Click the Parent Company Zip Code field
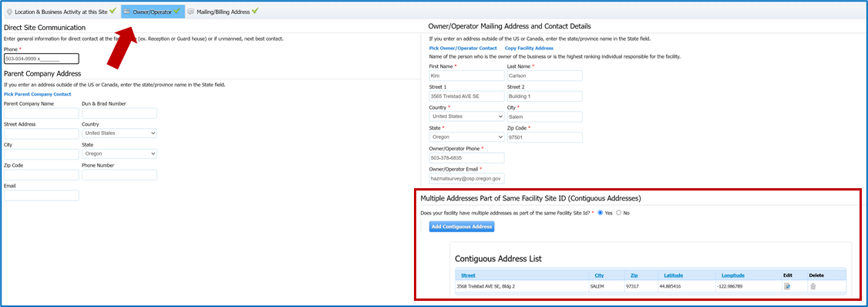Image resolution: width=868 pixels, height=307 pixels. [x=42, y=174]
